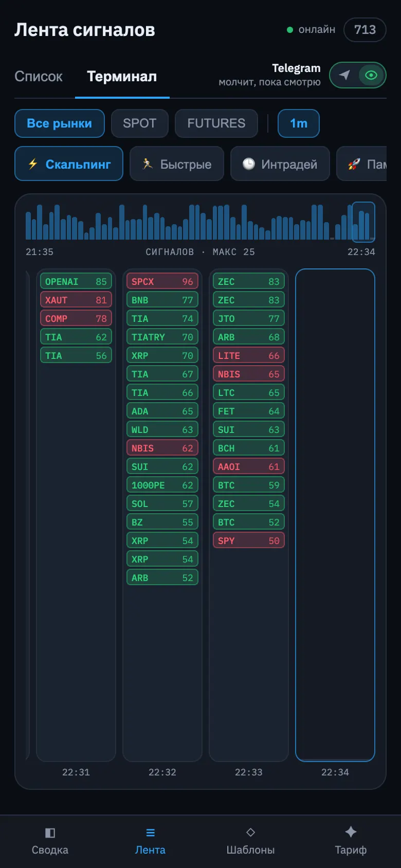
Task: Open the SUI 63 signal
Action: [249, 429]
